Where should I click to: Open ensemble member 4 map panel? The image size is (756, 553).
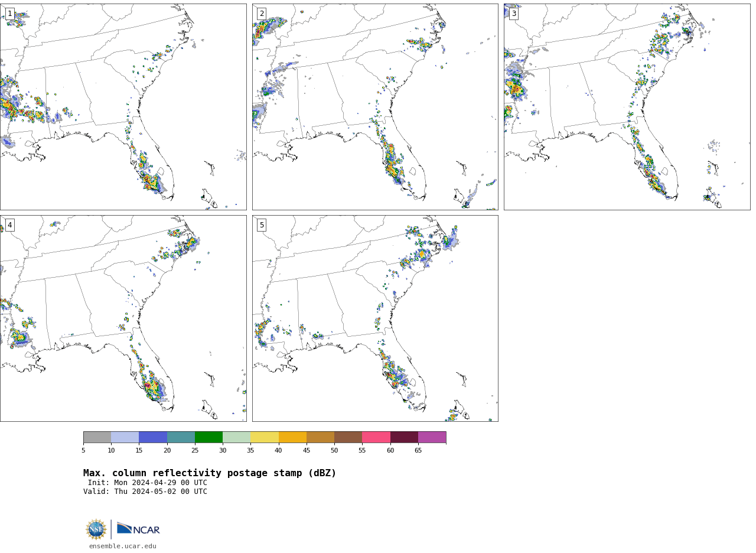coord(123,318)
